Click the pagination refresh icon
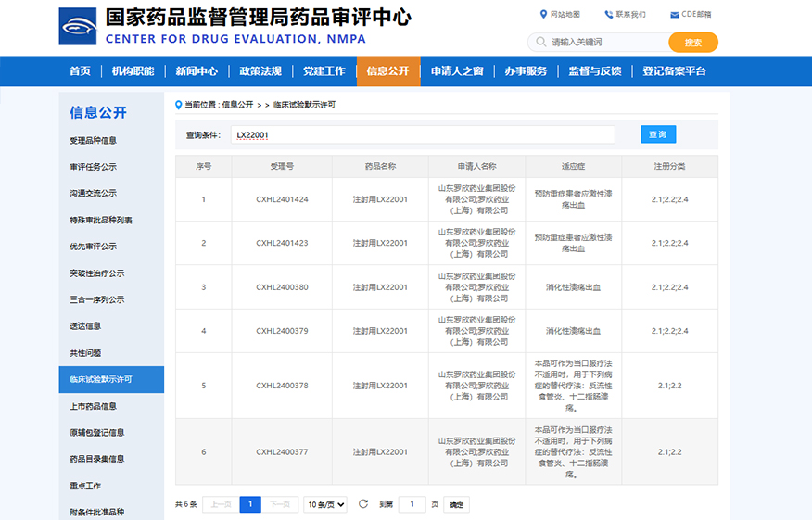 (x=362, y=504)
